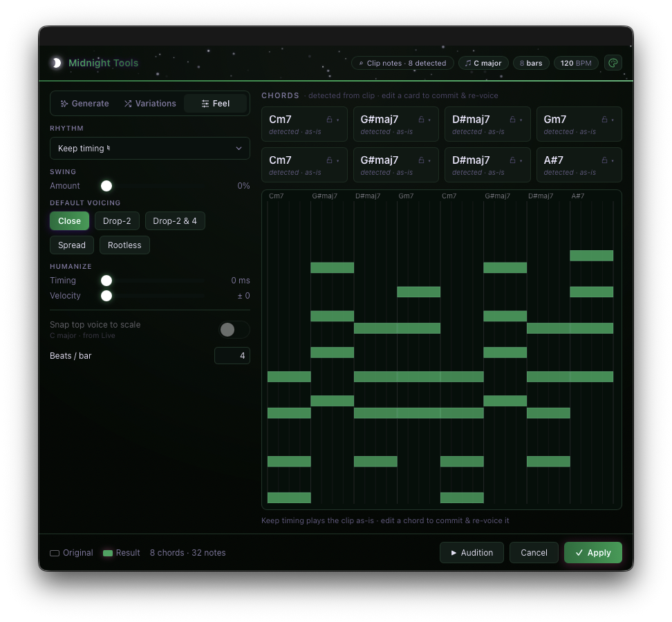This screenshot has width=672, height=622.
Task: Click the Cancel button
Action: (x=534, y=553)
